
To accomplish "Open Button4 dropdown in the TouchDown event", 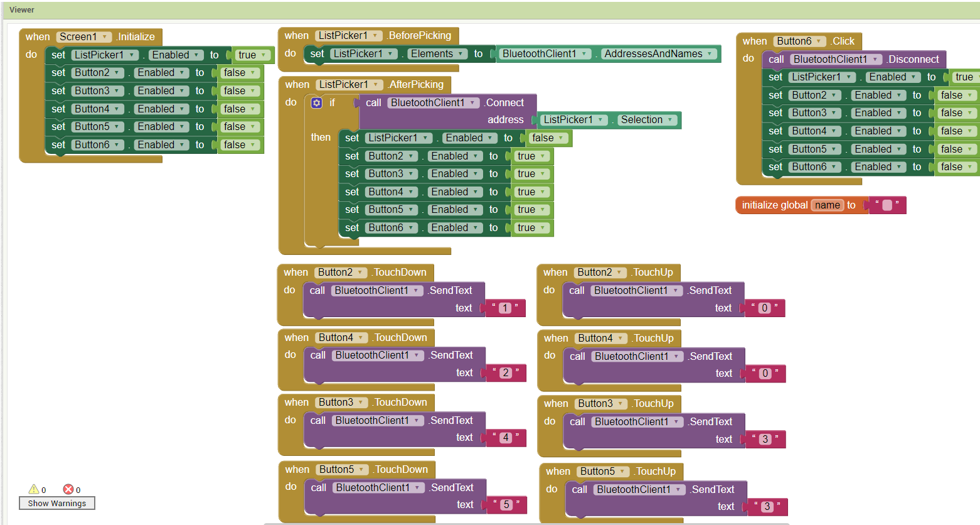I will tap(341, 337).
